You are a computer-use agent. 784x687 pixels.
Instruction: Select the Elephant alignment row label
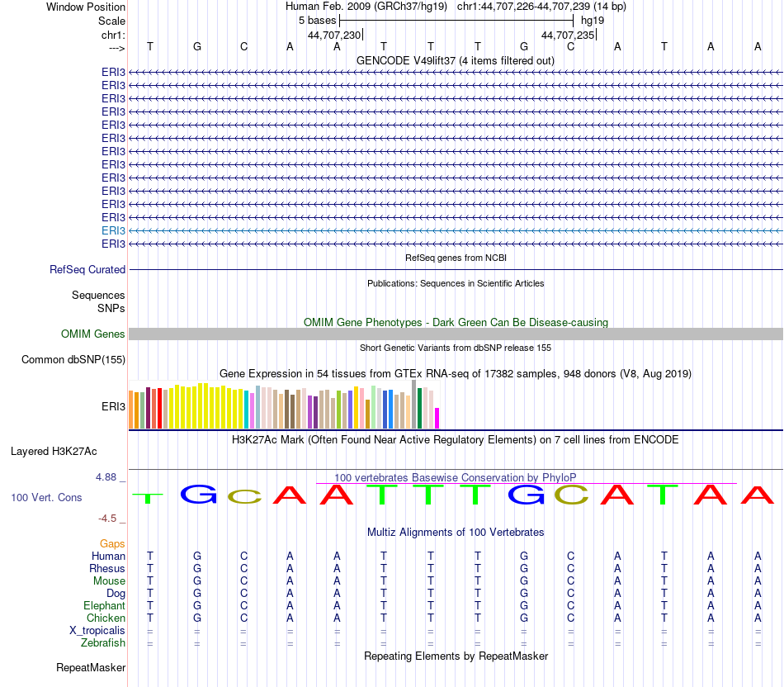[x=104, y=606]
